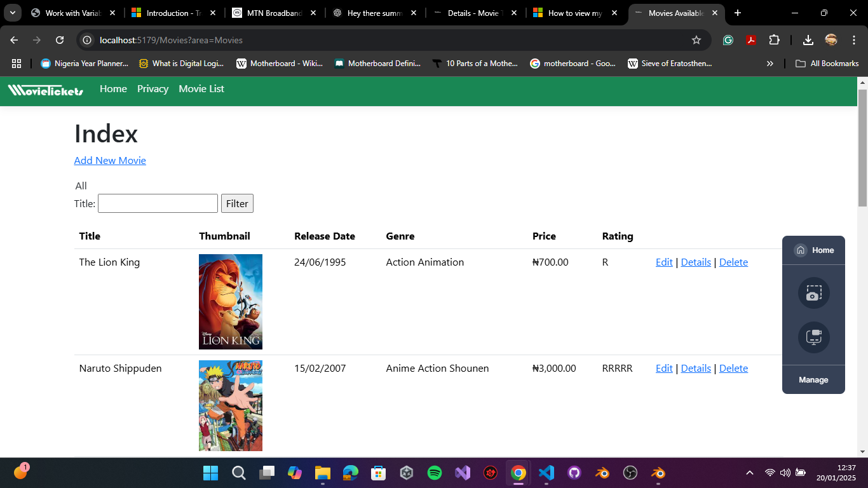The image size is (868, 488).
Task: Open the bookmarks apps grid icon
Action: (x=17, y=64)
